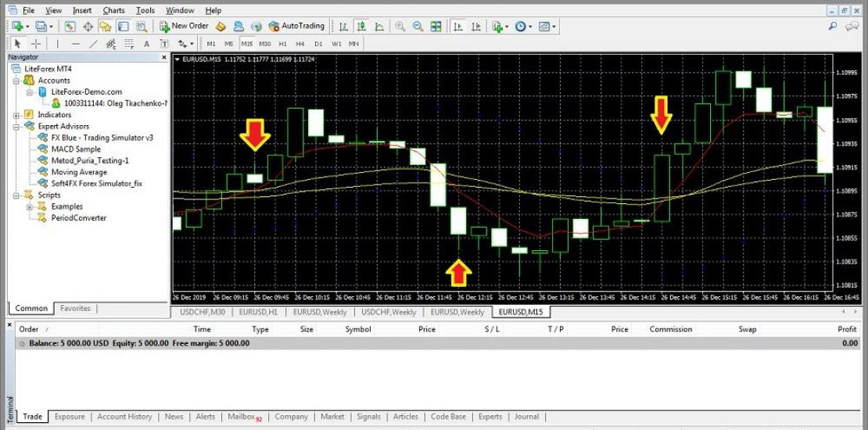
Task: Pick the text label (A) drawing tool
Action: 146,44
